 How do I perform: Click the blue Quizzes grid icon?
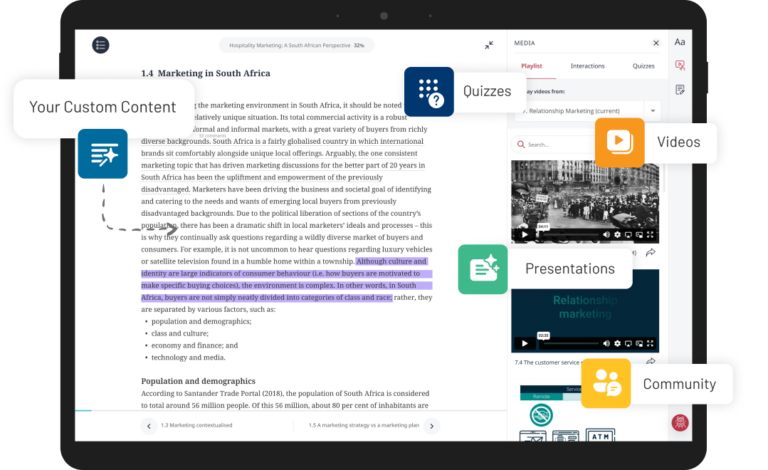429,92
